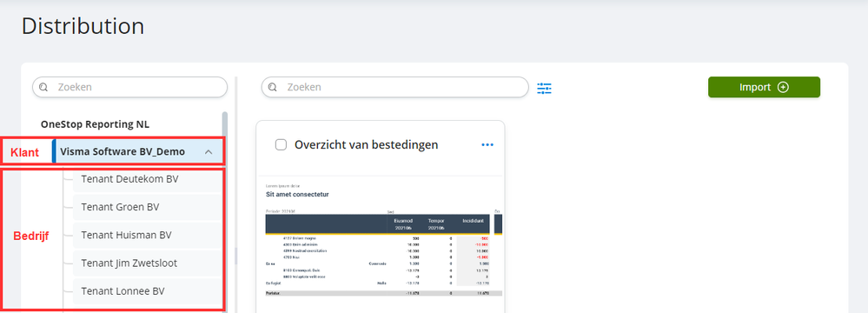The width and height of the screenshot is (868, 313).
Task: Click the magnifier icon in the report search box
Action: tap(272, 87)
